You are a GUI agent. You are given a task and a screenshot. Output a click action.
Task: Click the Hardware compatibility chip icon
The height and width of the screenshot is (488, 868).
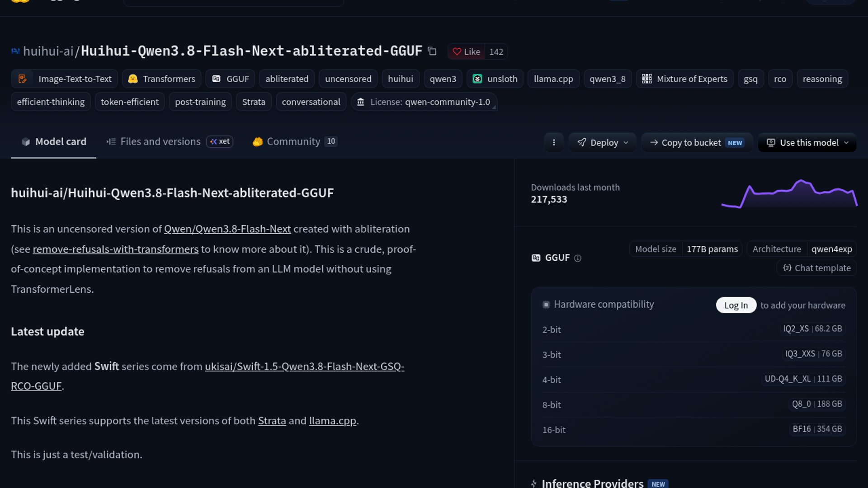pyautogui.click(x=546, y=305)
